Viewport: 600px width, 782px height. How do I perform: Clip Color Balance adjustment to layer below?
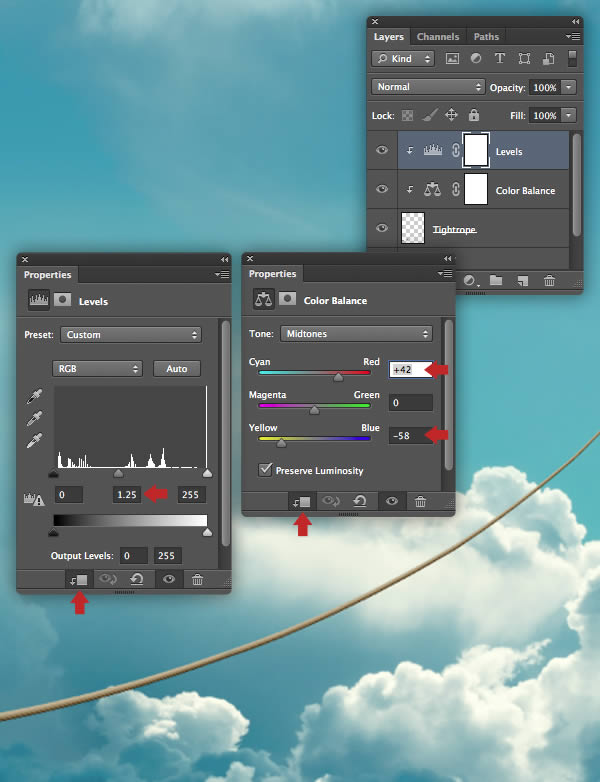302,502
